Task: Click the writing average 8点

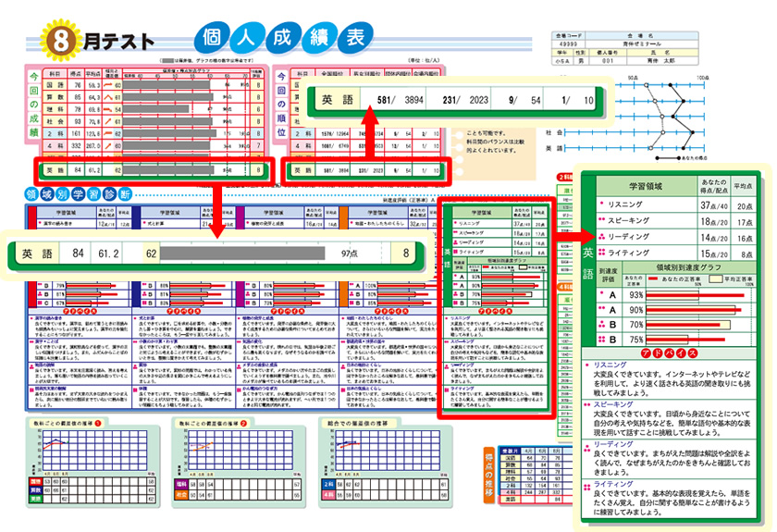Action: coord(746,254)
